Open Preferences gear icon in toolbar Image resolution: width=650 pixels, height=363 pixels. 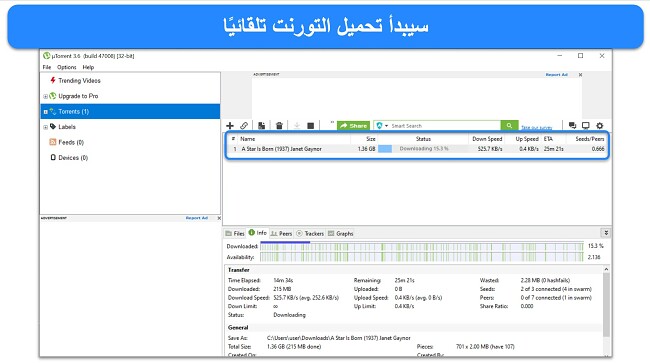[x=599, y=126]
